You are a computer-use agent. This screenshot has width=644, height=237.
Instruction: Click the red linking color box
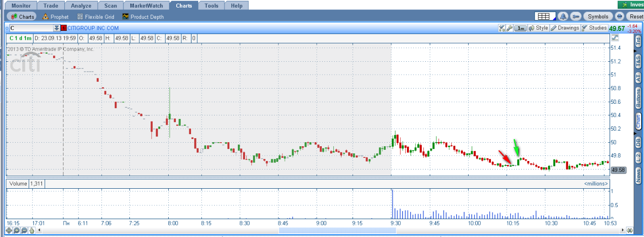click(64, 28)
